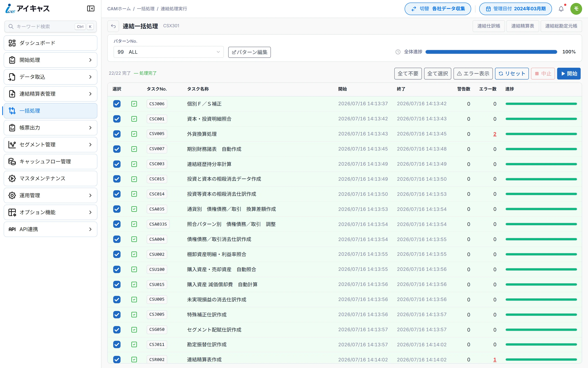Click the CAMホーム breadcrumb link
588x368 pixels.
coord(119,9)
